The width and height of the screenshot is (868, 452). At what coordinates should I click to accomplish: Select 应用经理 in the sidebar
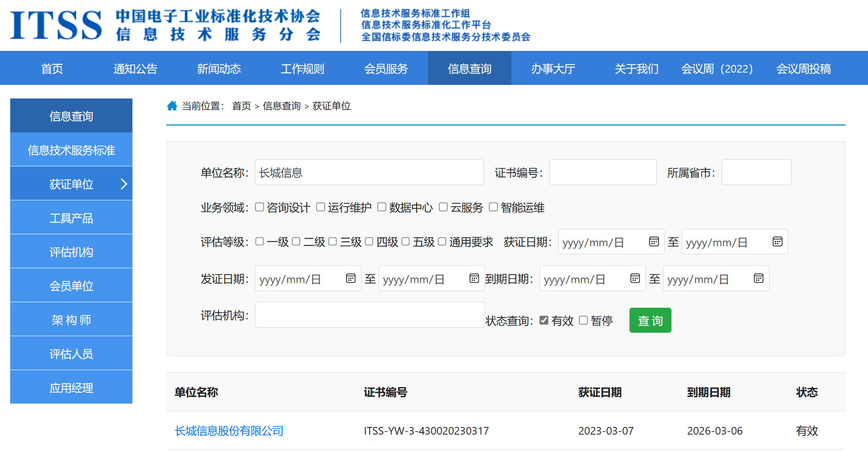tap(71, 387)
